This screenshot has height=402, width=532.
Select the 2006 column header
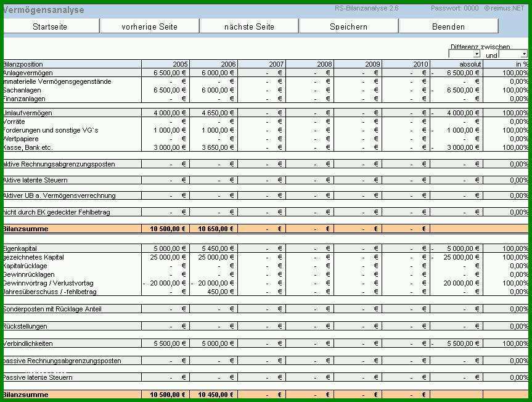click(214, 64)
